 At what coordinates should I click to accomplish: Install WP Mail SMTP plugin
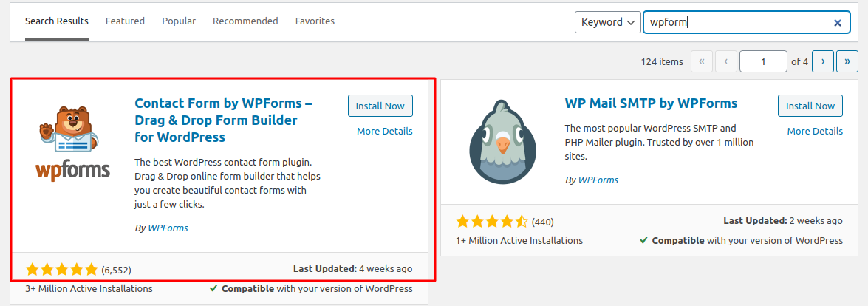(x=810, y=106)
